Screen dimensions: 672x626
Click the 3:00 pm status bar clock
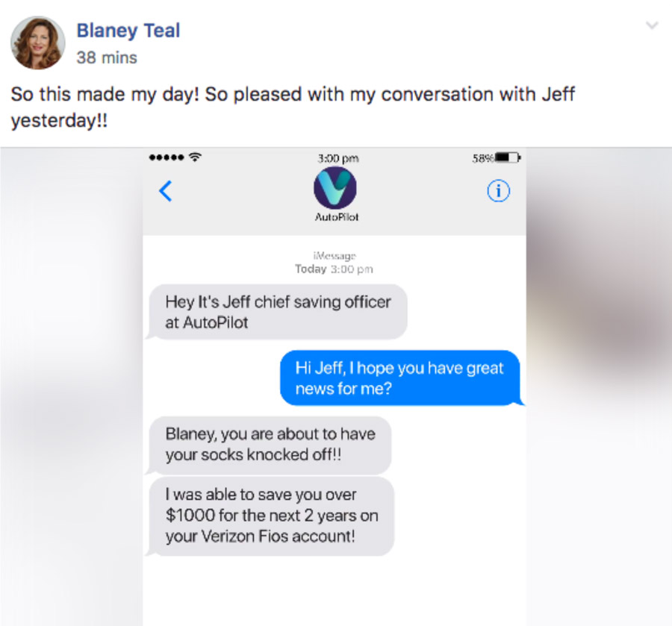coord(338,158)
